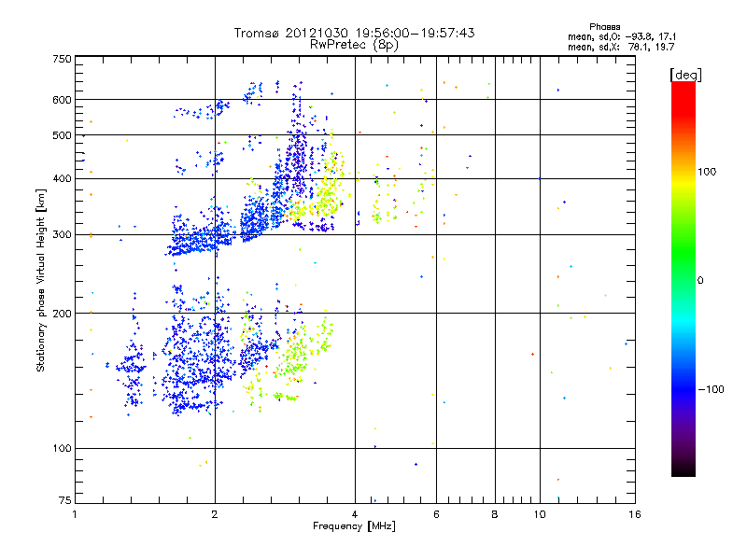Click the '0' colorbar tick label
The image size is (747, 560).
tap(700, 281)
